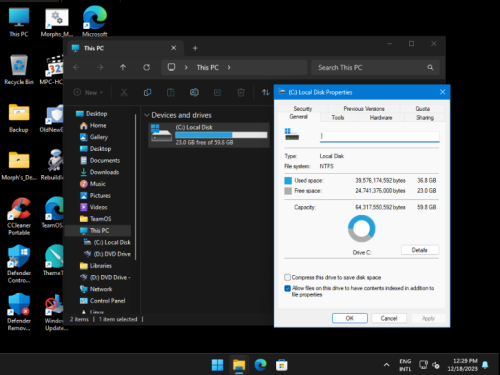Click the Delete trash icon in Explorer toolbar
The image size is (500, 375).
click(241, 92)
